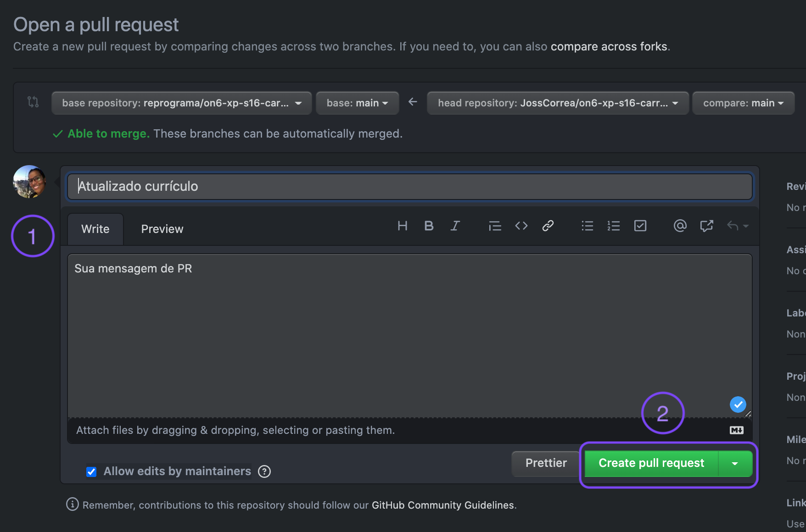Open the GitHub Community Guidelines link

tap(443, 505)
